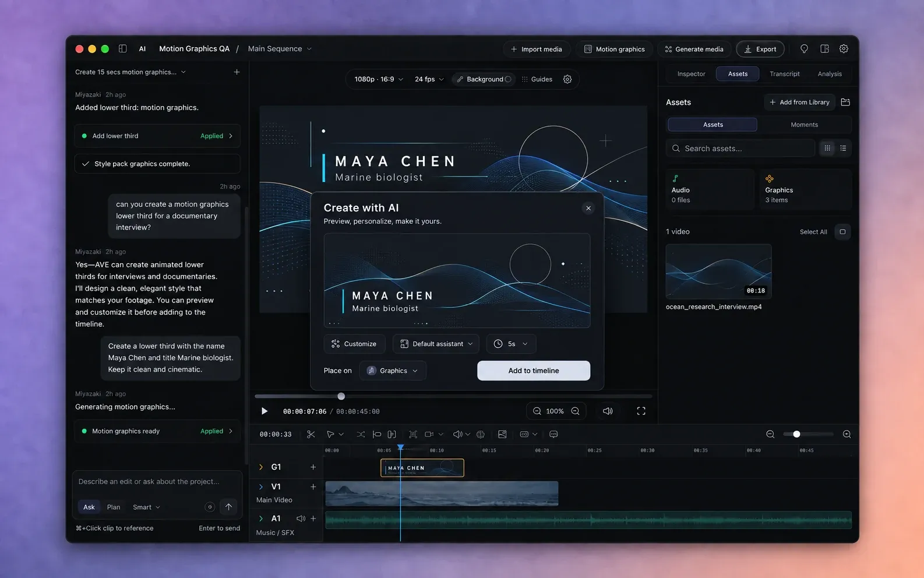Open the folder icon in Assets panel
The image size is (924, 578).
pos(845,102)
